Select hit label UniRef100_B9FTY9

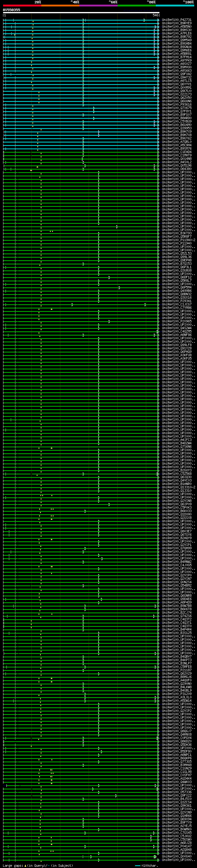[x=176, y=822]
